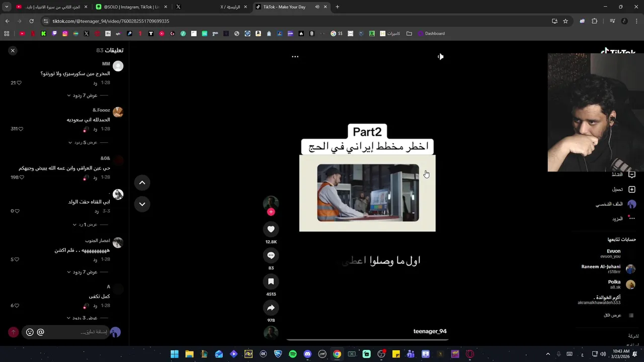Viewport: 644px width, 362px height.
Task: Switch to the @SOLO Instagram TikTok tab
Action: [x=131, y=7]
